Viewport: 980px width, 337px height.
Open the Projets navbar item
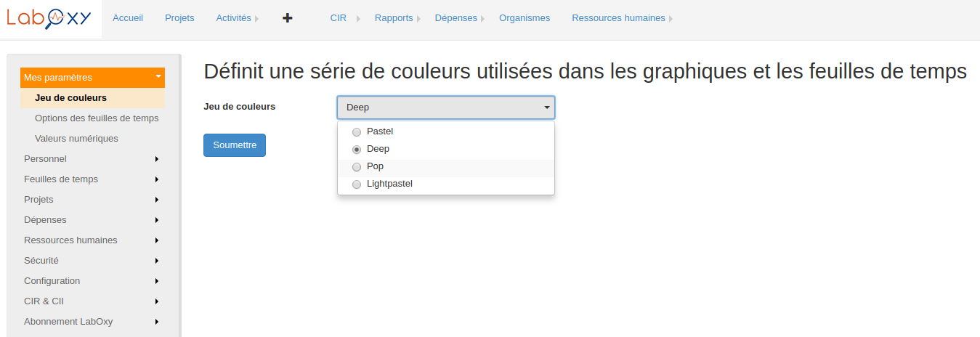179,18
